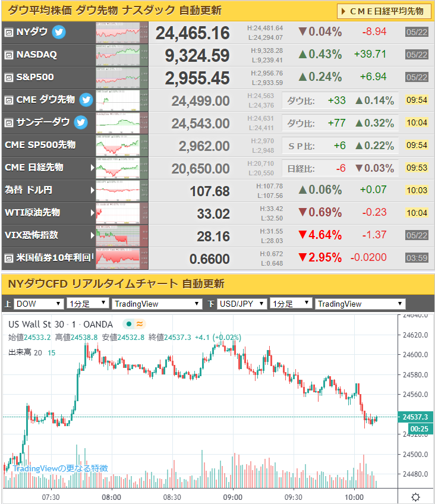This screenshot has height=504, width=435.
Task: Click the green market status dot
Action: coord(129,324)
